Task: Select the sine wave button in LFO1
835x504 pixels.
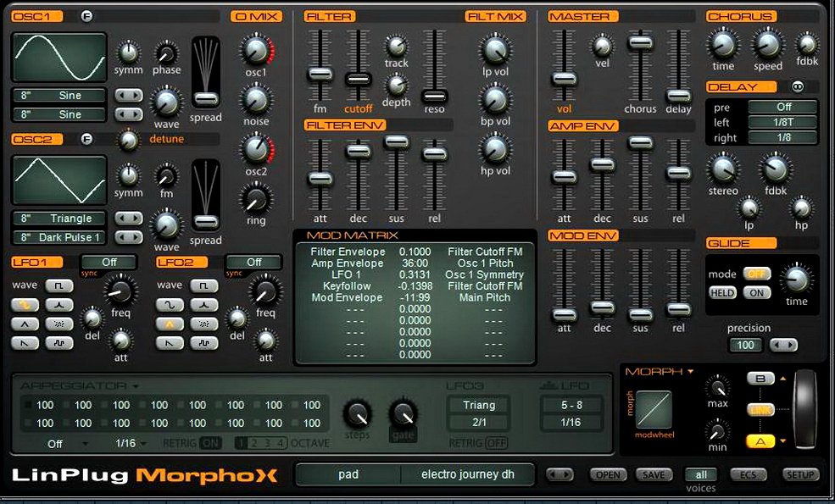Action: tap(25, 305)
